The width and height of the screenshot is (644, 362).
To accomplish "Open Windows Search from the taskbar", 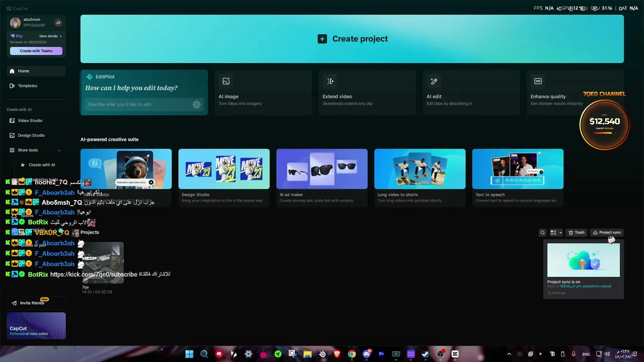I will point(204,354).
